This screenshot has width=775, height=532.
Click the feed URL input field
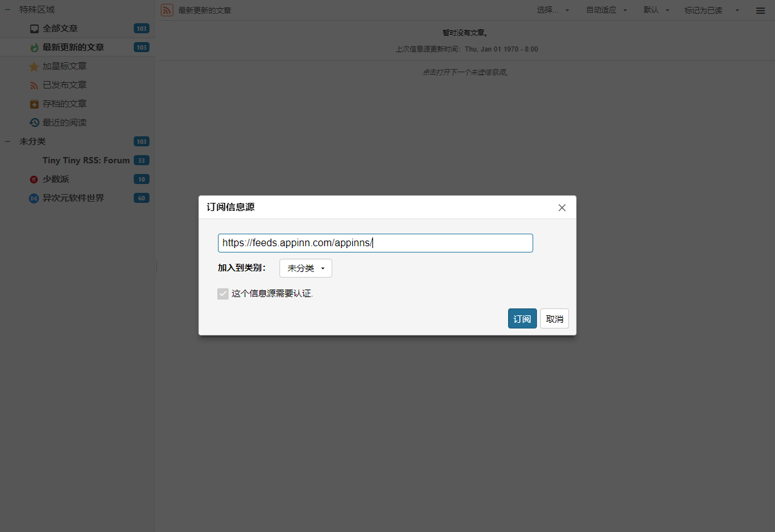coord(376,243)
